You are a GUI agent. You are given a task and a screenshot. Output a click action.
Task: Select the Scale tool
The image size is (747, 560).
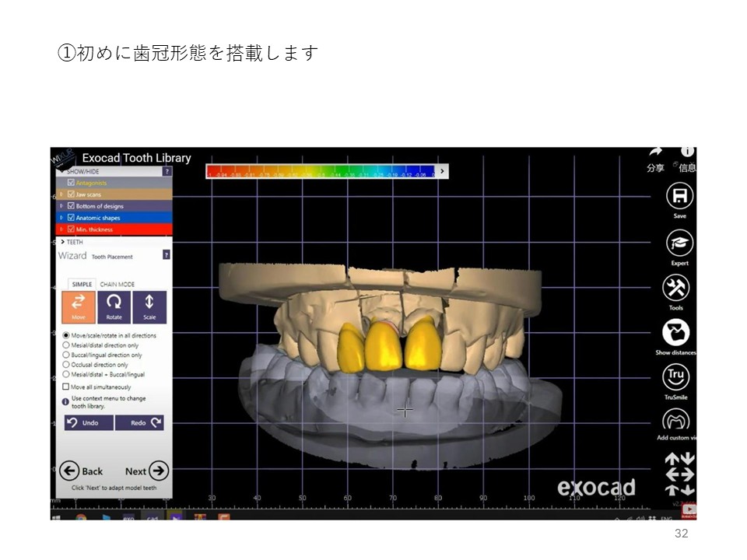(x=149, y=306)
